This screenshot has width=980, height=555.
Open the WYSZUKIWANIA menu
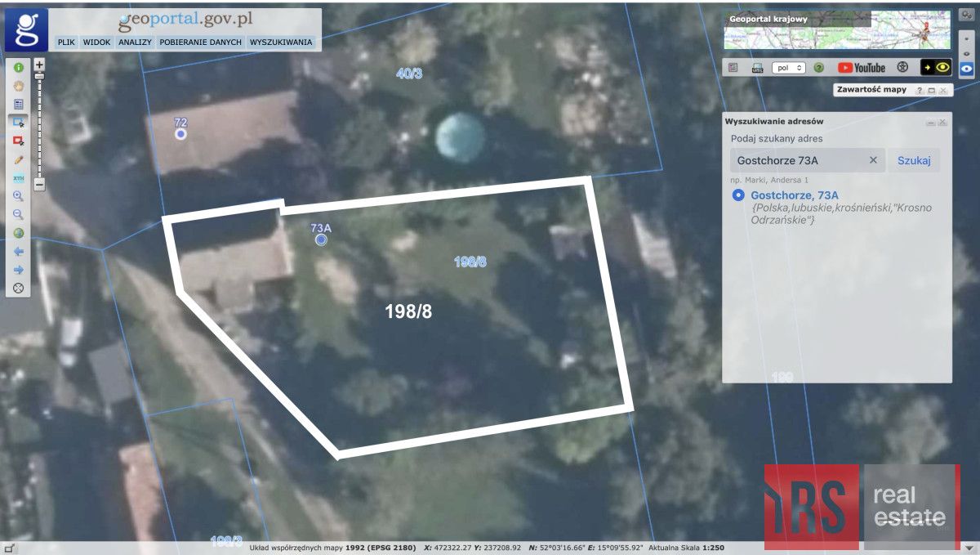[x=281, y=42]
